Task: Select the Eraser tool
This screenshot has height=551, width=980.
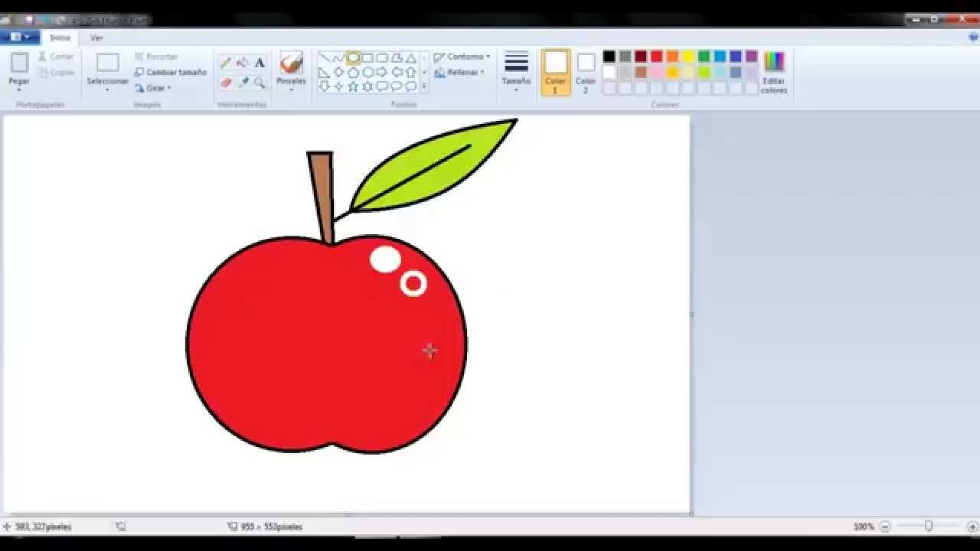Action: coord(226,83)
